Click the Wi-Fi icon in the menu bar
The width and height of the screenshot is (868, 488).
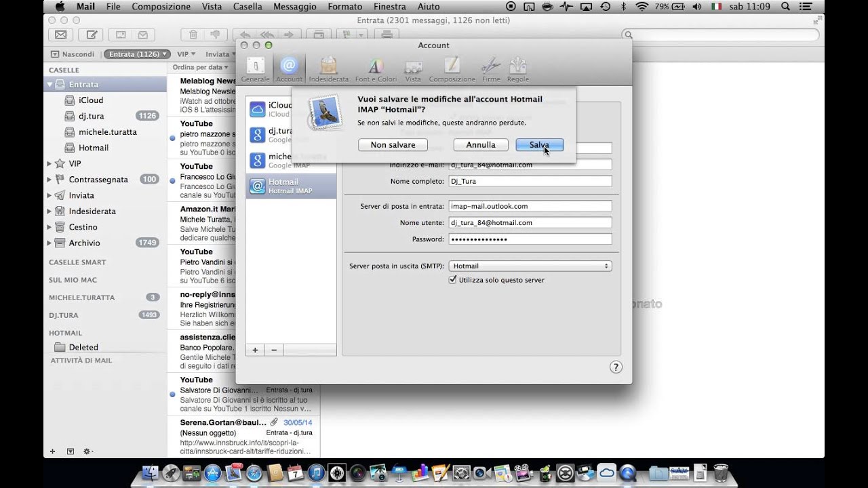[642, 6]
